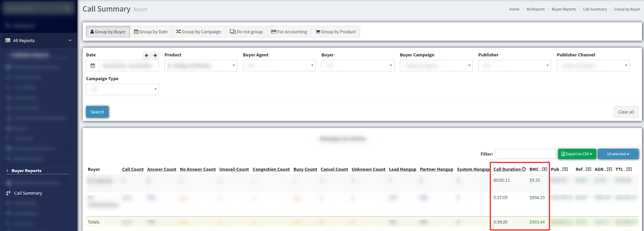Click the previous date arrow button
The height and width of the screenshot is (231, 644).
[147, 56]
